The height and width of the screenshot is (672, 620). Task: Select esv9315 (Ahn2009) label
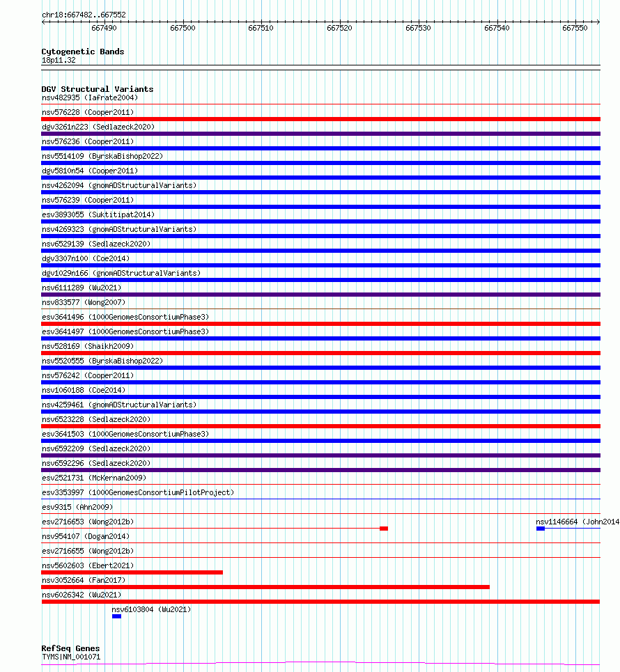[x=77, y=507]
